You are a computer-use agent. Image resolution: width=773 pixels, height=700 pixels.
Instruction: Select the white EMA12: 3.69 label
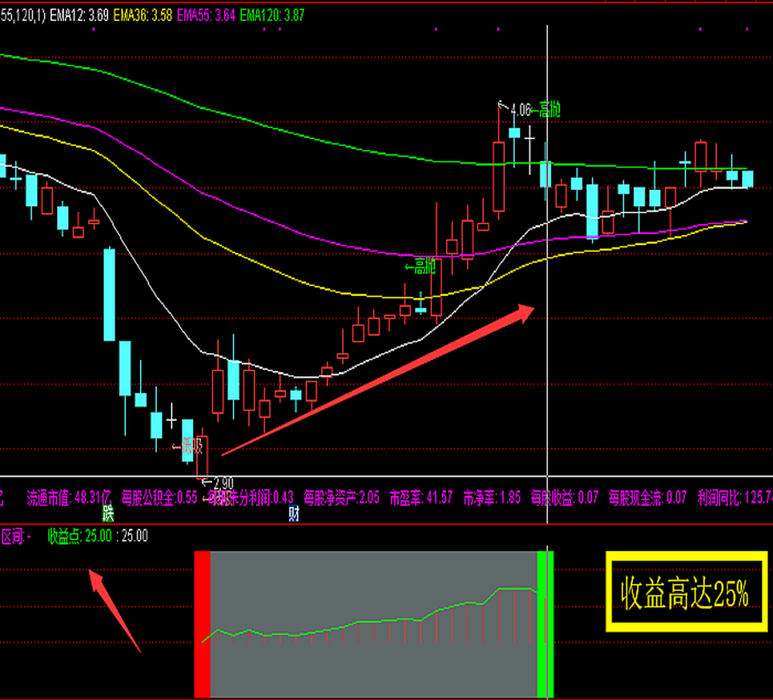[75, 15]
